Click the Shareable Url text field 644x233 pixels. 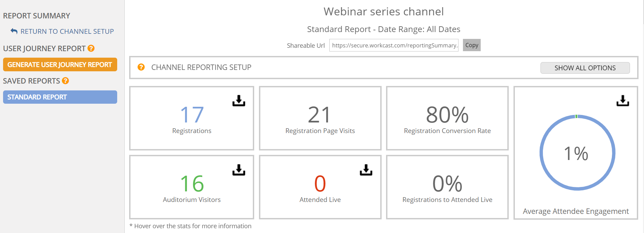pos(394,45)
